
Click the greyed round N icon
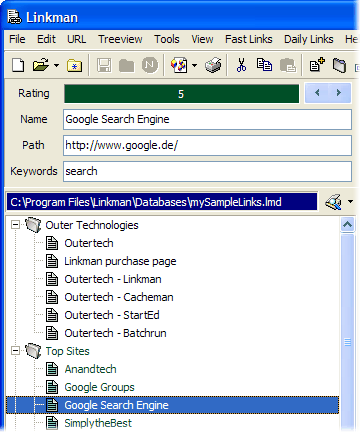click(150, 65)
